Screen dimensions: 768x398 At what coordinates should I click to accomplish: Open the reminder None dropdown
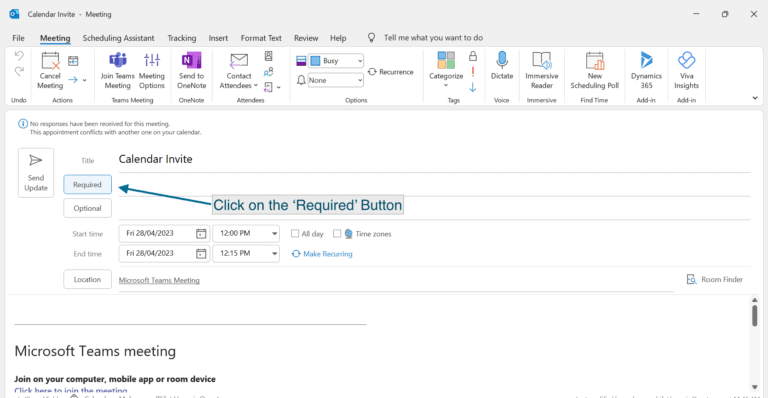click(360, 80)
